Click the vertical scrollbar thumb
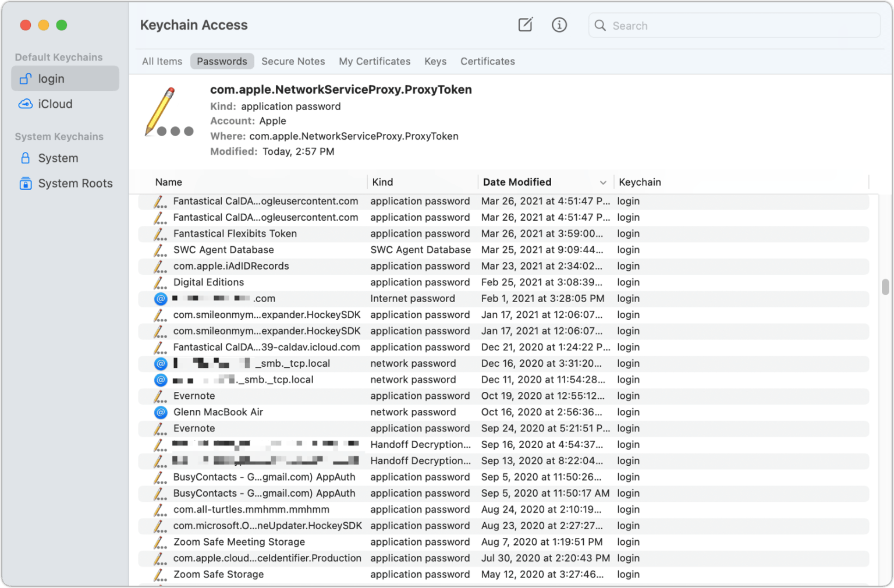The width and height of the screenshot is (894, 588). 885,288
